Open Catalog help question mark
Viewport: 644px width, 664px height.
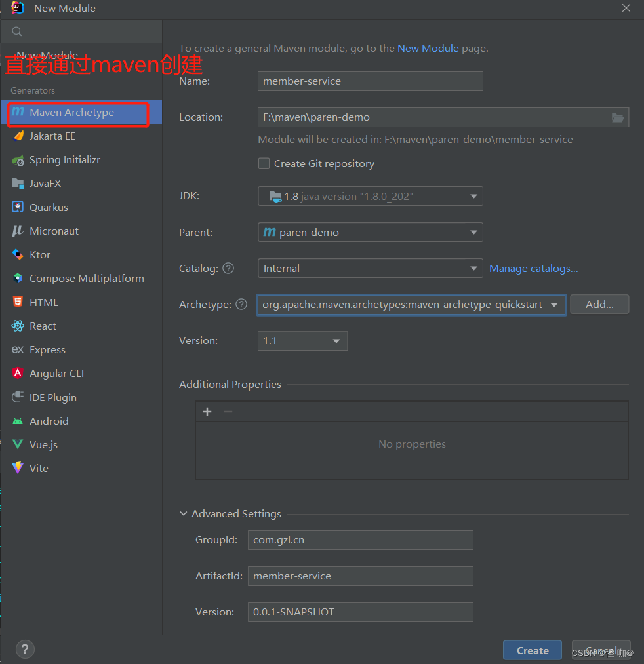(228, 268)
